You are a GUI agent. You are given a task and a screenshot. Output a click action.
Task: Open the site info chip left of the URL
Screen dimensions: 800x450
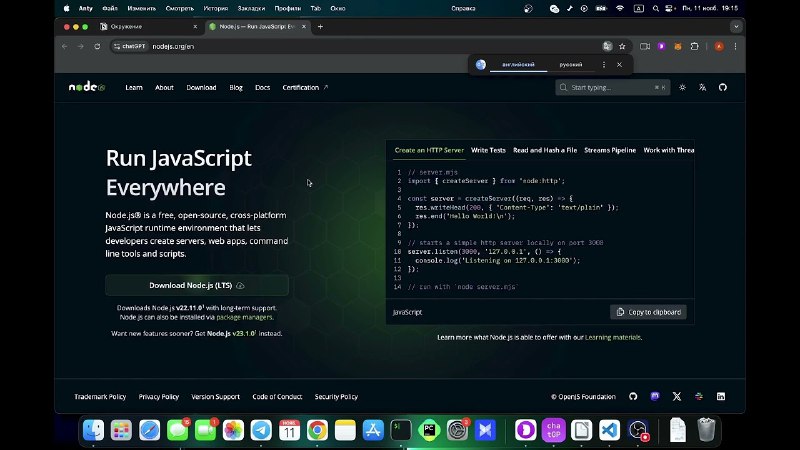130,46
